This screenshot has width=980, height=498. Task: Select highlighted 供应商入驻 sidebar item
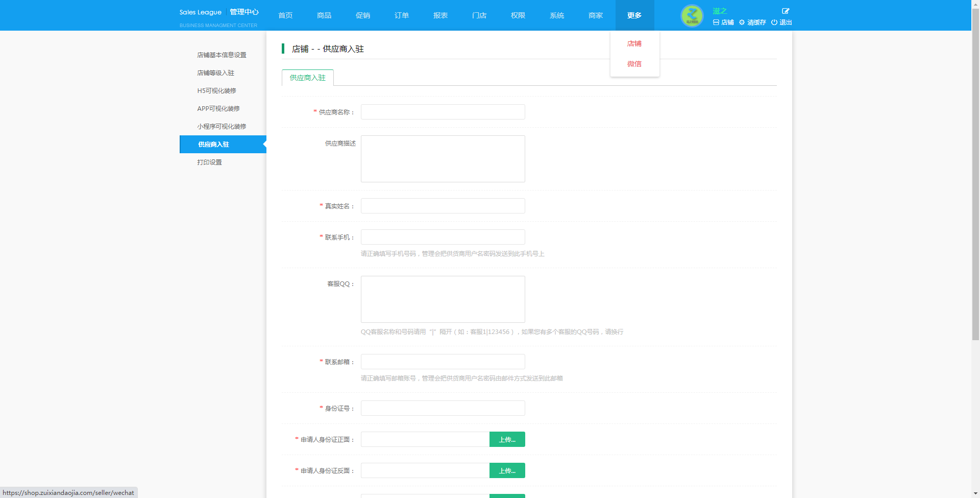click(x=223, y=145)
